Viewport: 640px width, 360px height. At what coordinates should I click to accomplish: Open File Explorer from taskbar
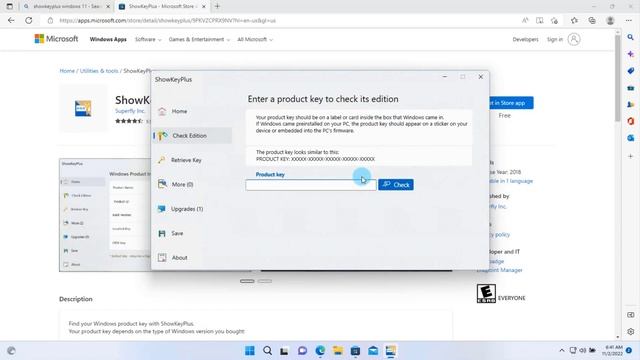338,351
